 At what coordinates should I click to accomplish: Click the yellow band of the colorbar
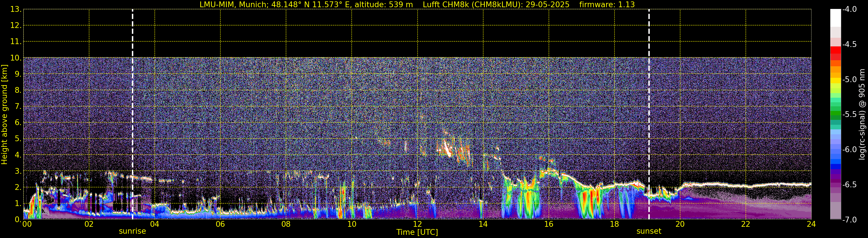[836, 81]
